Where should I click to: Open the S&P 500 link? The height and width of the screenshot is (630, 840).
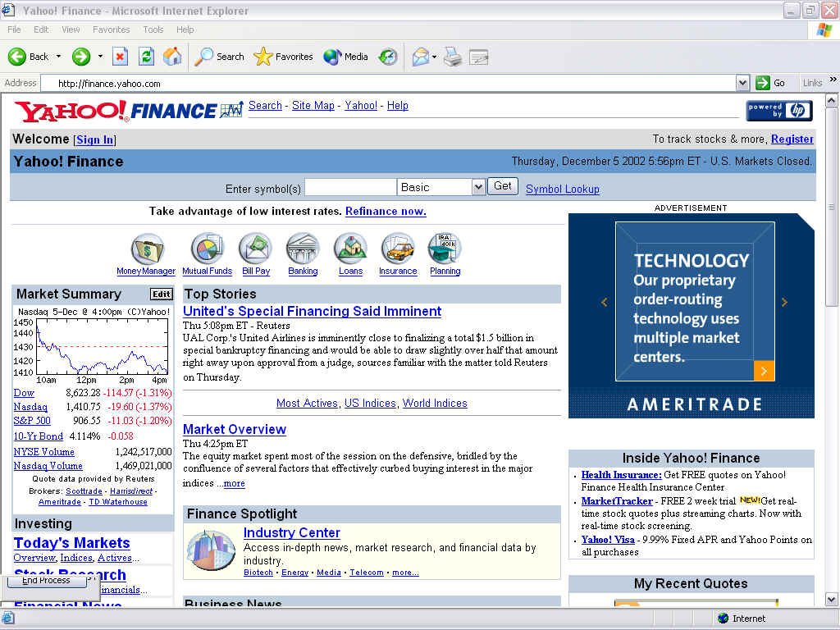[32, 421]
